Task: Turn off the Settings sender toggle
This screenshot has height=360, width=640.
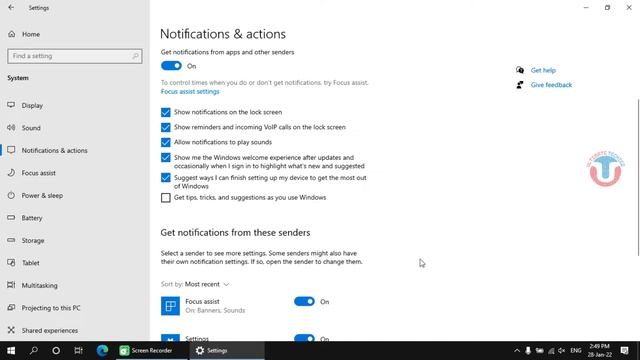Action: coord(304,338)
